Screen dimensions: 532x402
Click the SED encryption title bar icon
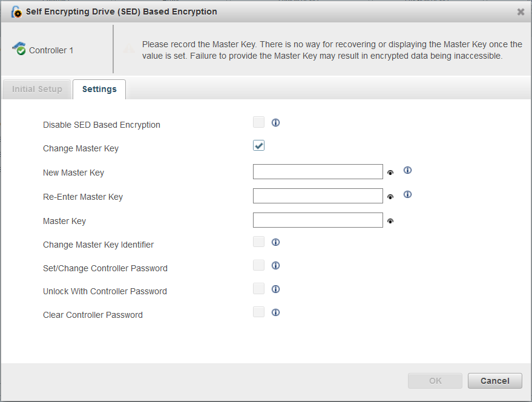(x=16, y=11)
